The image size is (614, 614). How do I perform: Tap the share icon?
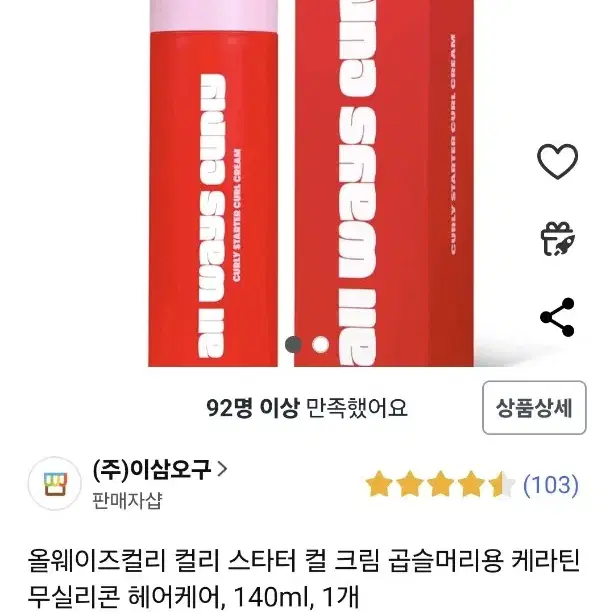click(557, 317)
